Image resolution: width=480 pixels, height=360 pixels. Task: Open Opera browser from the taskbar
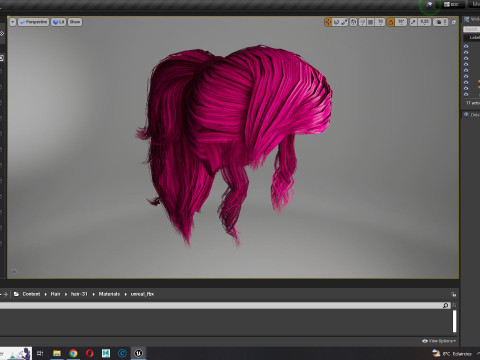pyautogui.click(x=89, y=353)
